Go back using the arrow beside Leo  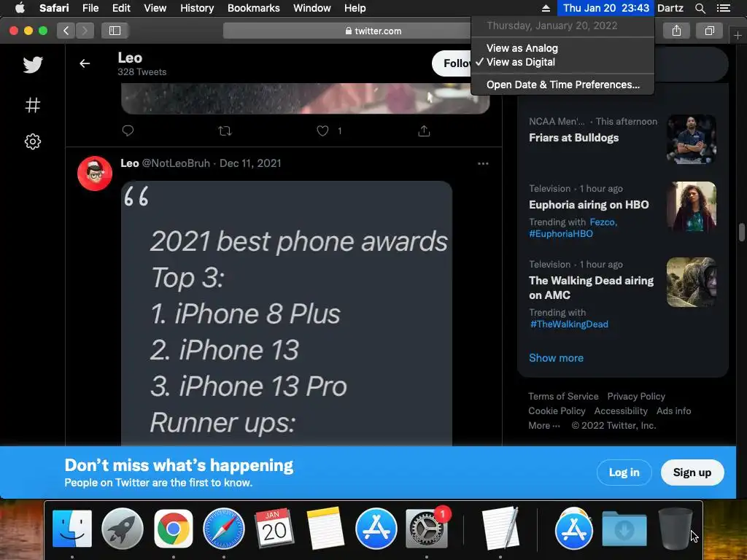85,63
